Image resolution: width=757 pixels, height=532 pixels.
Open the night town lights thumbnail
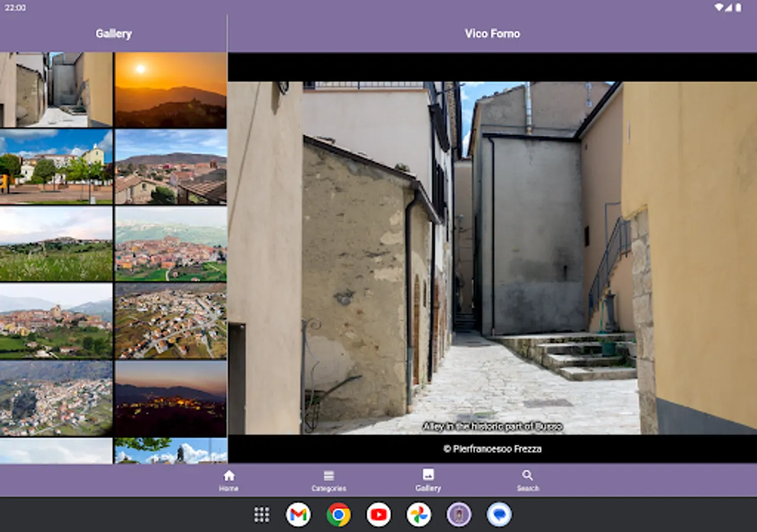pyautogui.click(x=171, y=398)
